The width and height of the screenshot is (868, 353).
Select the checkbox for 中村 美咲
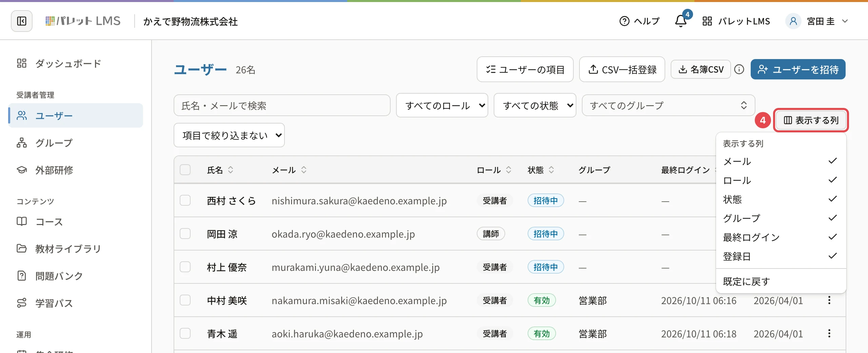[x=185, y=300]
